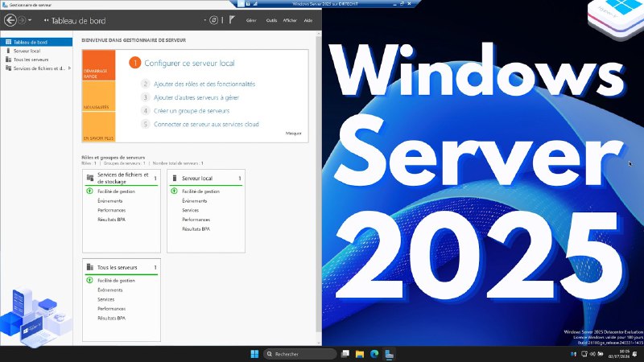The image size is (644, 362).
Task: Select Services de fichiers in the sidebar
Action: pyautogui.click(x=36, y=68)
